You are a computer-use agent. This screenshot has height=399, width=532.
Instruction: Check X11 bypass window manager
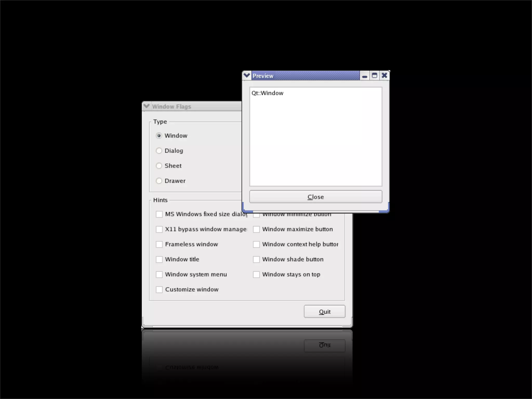pyautogui.click(x=159, y=229)
